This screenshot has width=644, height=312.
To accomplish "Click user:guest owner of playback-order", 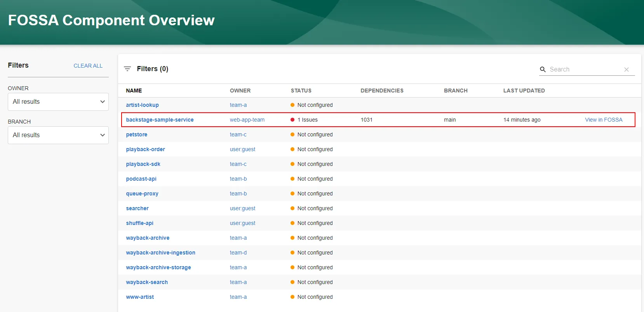I will click(x=242, y=149).
